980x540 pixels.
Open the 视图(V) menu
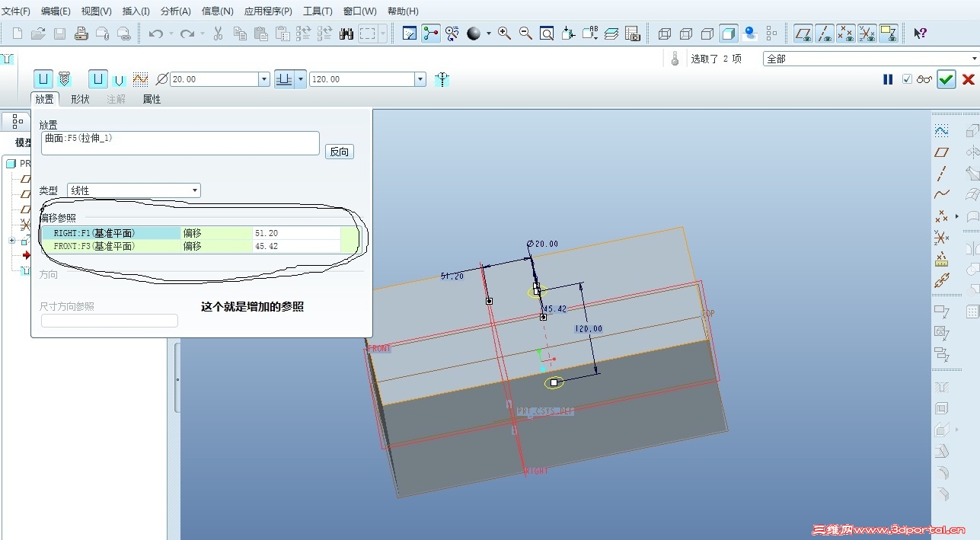97,11
